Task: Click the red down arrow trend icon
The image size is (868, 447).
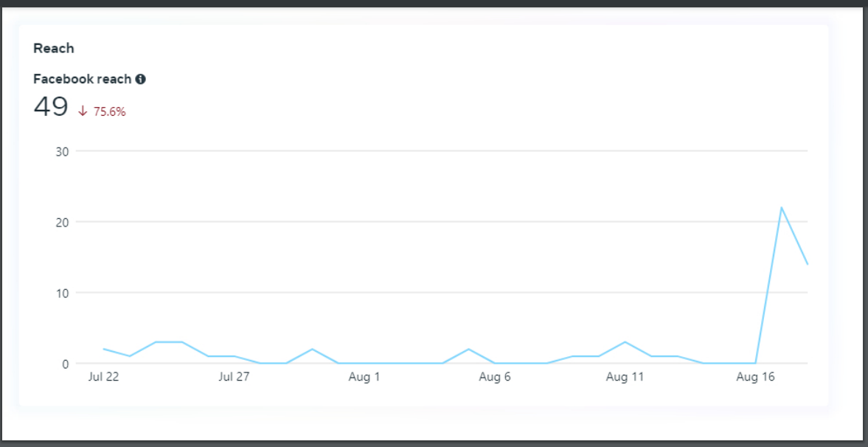Action: (x=83, y=111)
